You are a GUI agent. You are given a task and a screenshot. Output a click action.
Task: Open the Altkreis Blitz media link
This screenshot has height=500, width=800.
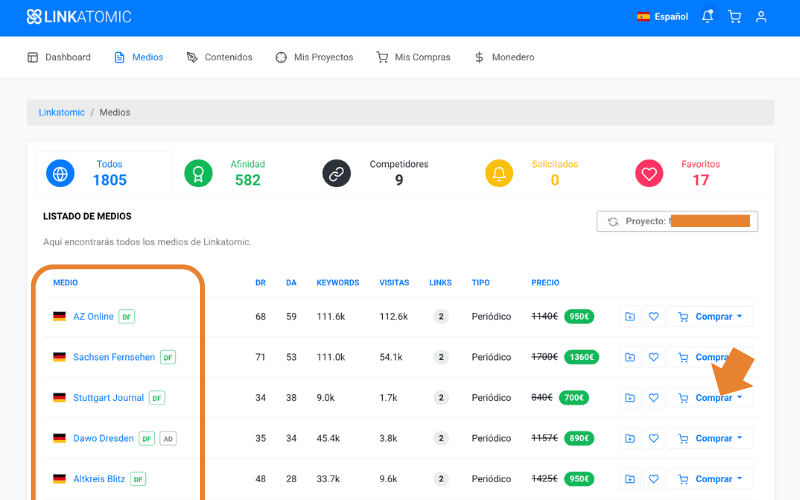(x=99, y=479)
